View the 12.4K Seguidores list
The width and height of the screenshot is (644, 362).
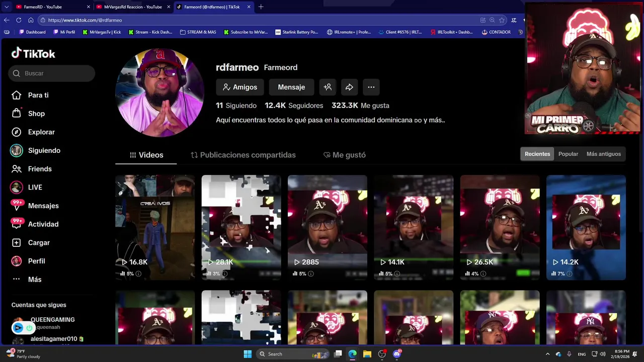pyautogui.click(x=294, y=106)
